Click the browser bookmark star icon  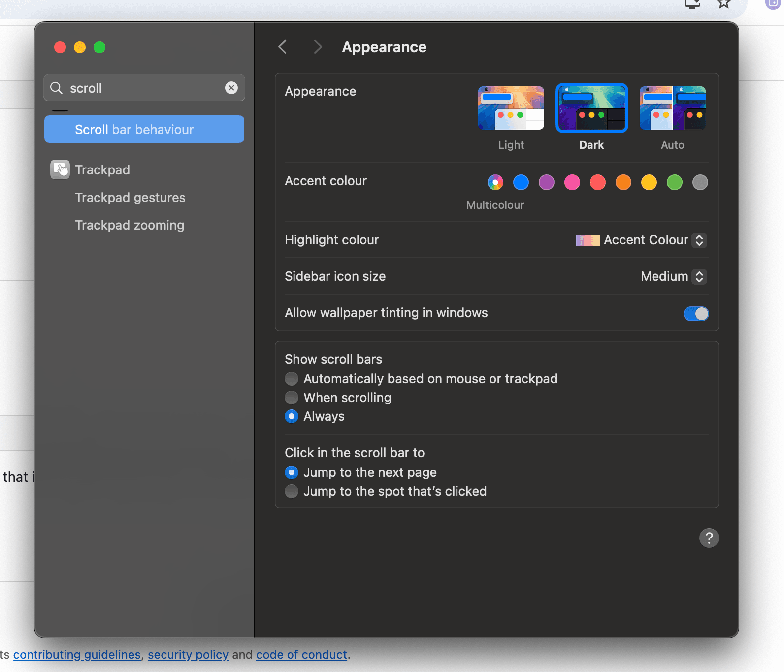[x=723, y=4]
